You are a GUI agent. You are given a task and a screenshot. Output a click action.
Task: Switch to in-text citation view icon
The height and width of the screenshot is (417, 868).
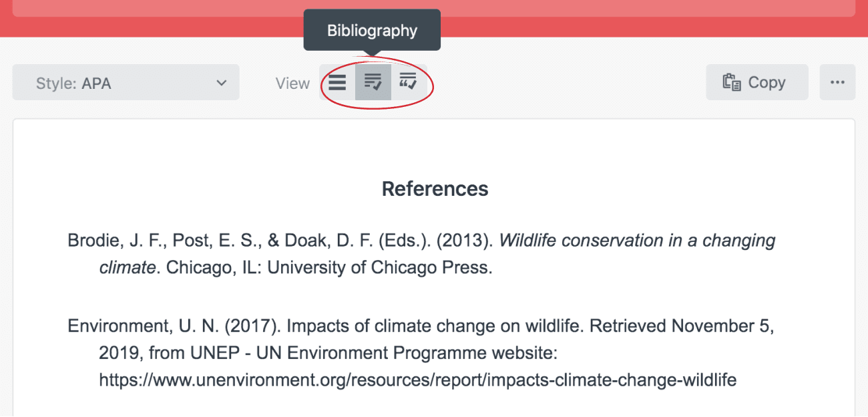coord(408,82)
